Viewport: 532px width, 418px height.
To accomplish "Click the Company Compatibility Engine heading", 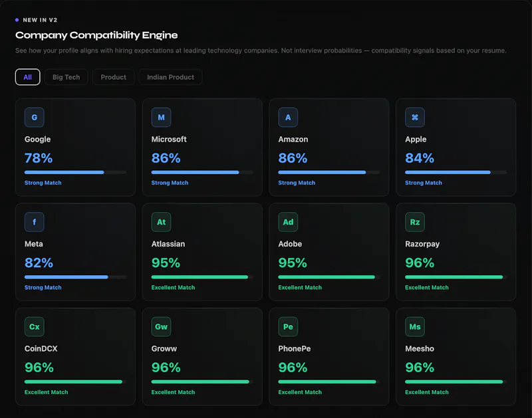I will point(96,35).
